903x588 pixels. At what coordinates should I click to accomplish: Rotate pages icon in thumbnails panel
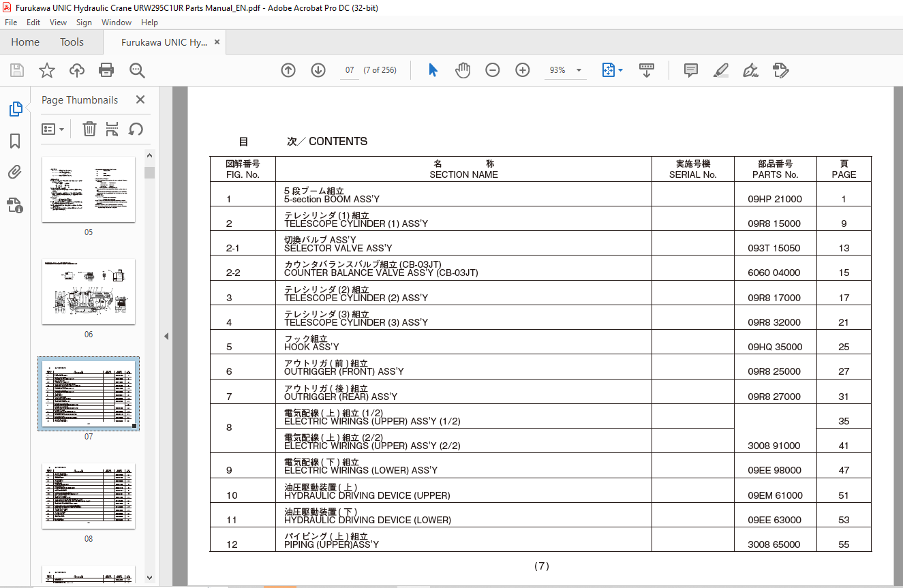click(x=136, y=129)
